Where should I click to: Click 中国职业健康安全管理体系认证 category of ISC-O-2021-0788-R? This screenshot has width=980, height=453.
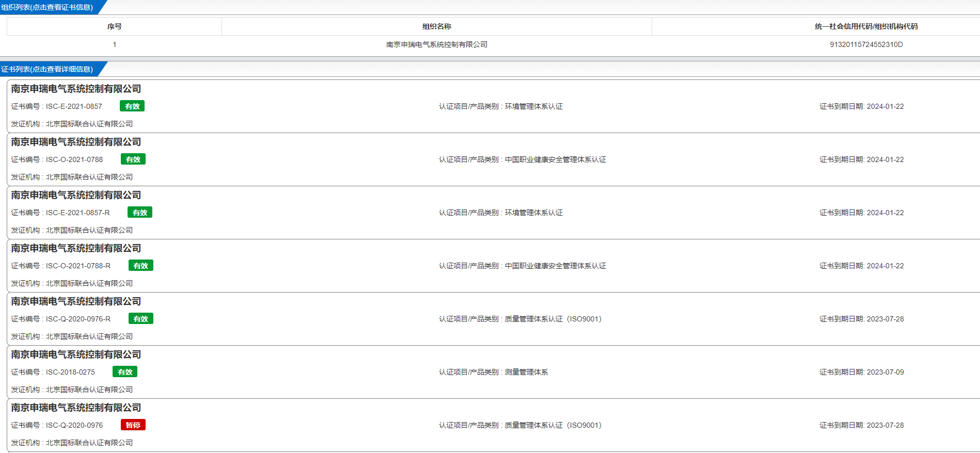[x=556, y=266]
